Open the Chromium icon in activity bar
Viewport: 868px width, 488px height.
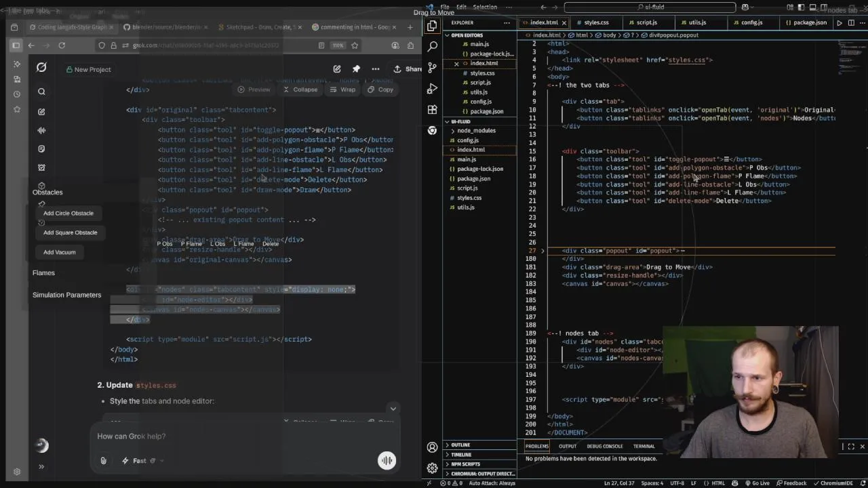[x=432, y=130]
